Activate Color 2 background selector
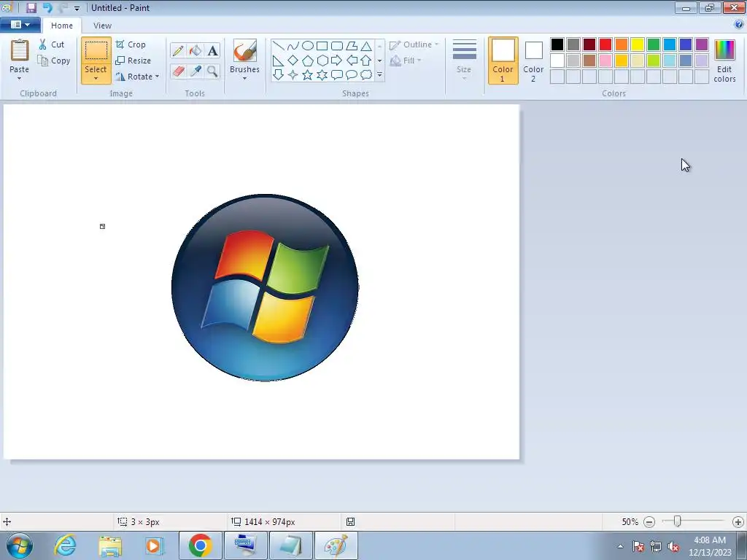This screenshot has width=747, height=560. 533,61
